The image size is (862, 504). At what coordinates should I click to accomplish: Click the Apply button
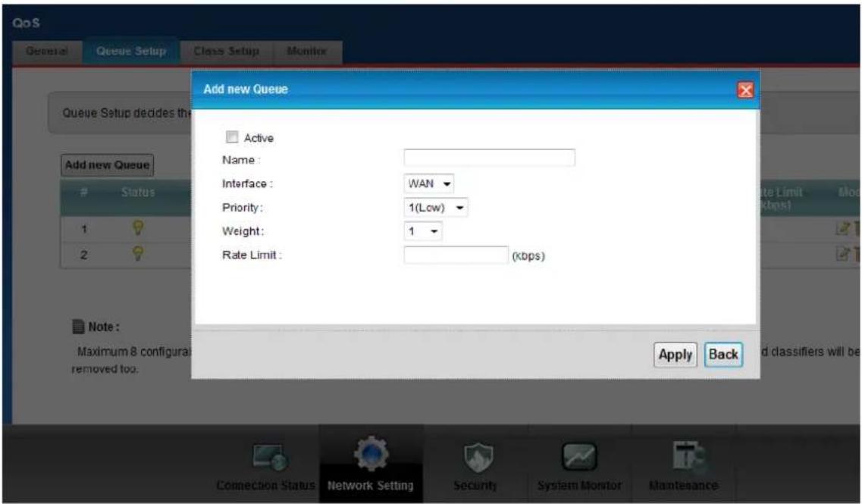click(675, 355)
